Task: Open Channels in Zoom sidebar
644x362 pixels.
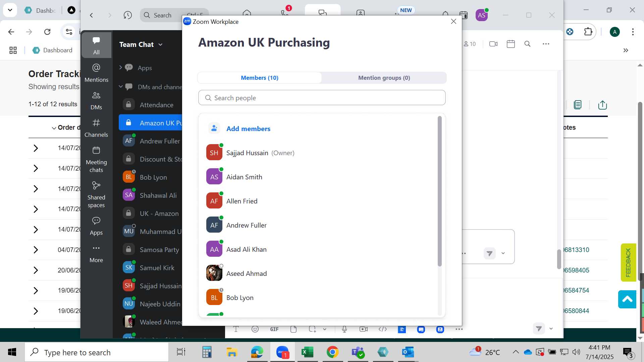Action: (96, 128)
